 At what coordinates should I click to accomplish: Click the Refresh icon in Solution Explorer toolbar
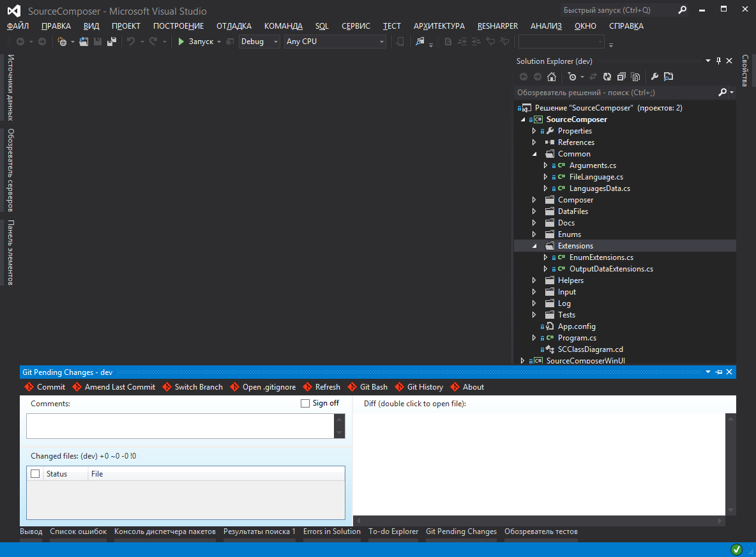pos(607,77)
